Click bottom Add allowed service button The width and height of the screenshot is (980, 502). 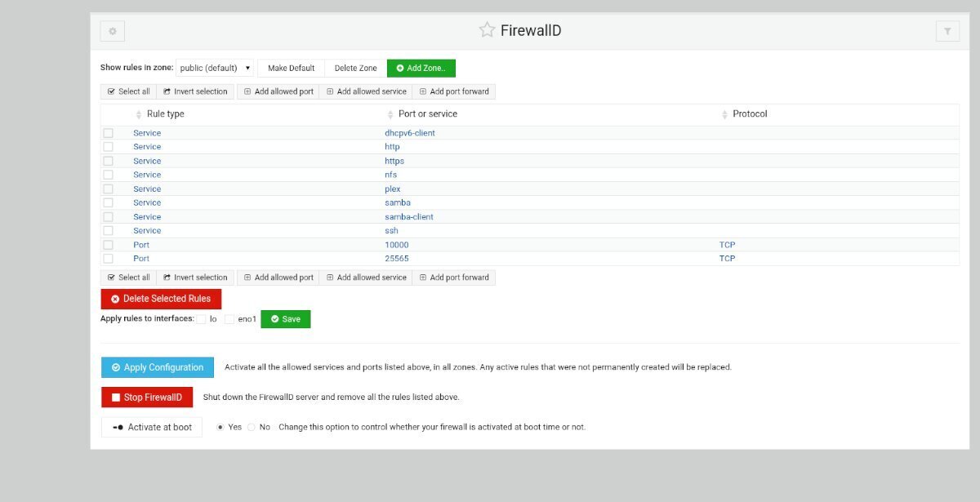(366, 278)
